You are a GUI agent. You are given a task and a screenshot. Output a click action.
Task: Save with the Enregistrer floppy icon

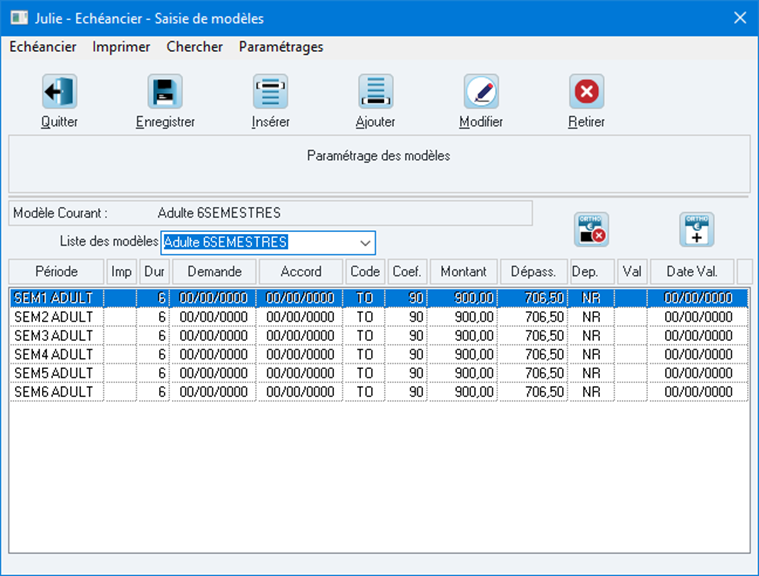[x=165, y=91]
